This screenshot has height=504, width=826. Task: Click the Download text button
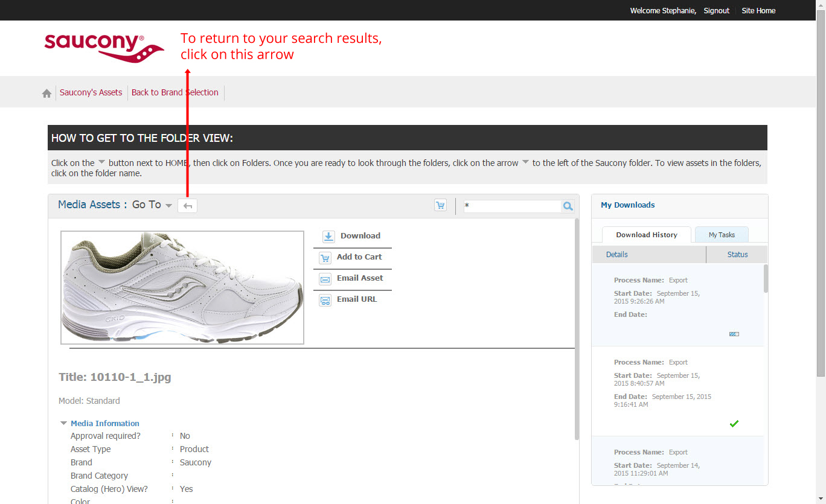(360, 235)
